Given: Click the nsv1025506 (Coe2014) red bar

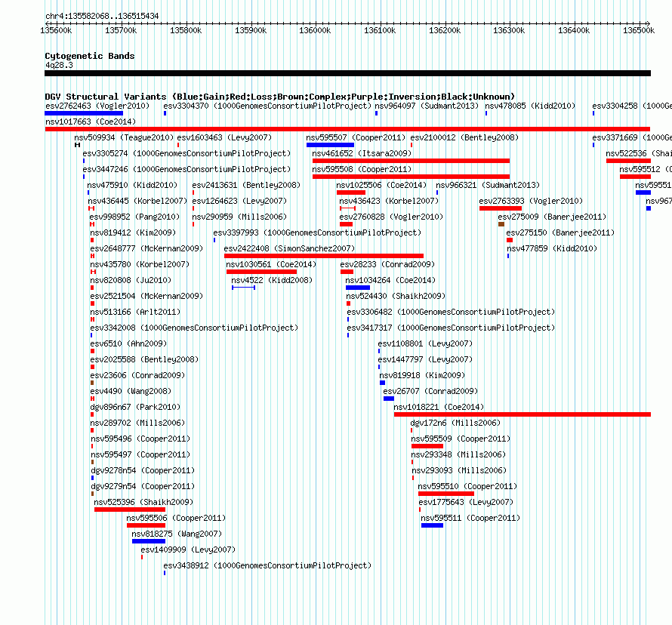Looking at the screenshot, I should (x=350, y=192).
